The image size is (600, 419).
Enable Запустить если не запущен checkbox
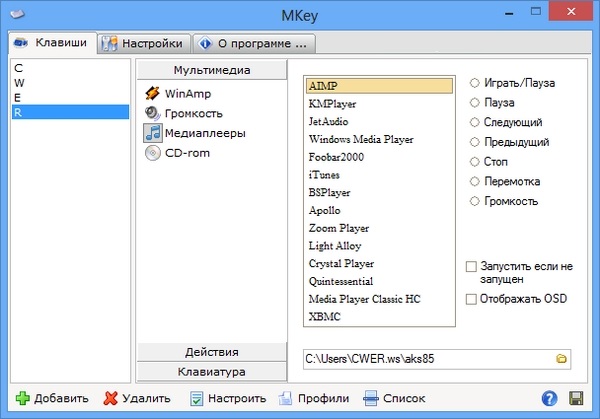click(471, 266)
